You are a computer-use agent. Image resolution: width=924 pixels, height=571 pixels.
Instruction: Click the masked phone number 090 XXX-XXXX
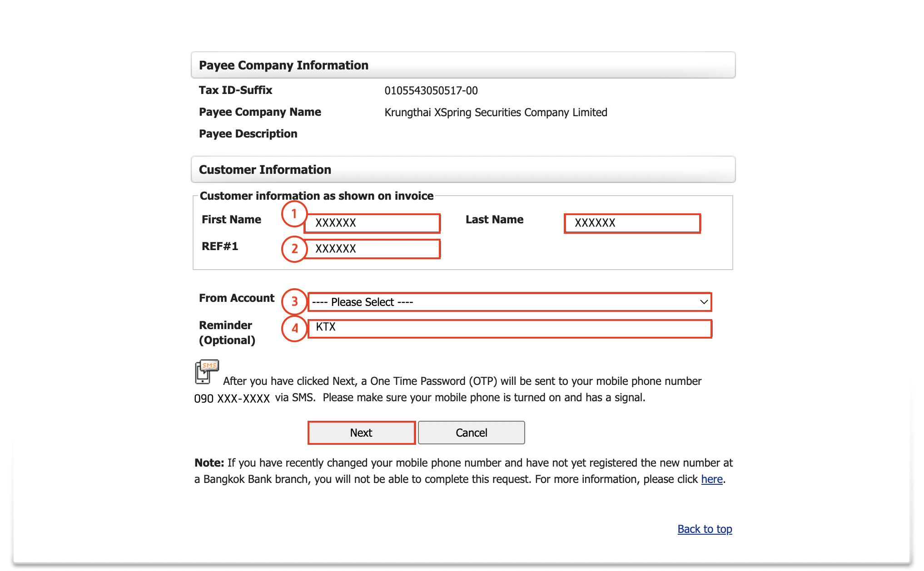click(232, 399)
